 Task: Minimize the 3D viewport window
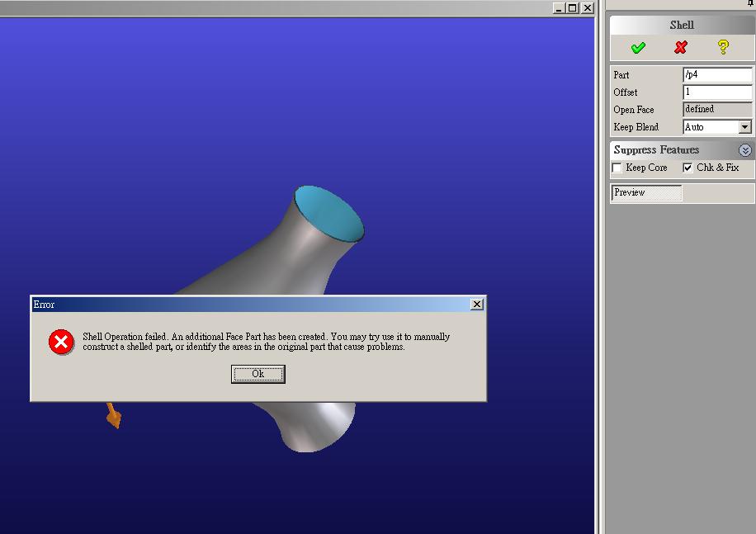click(x=559, y=8)
